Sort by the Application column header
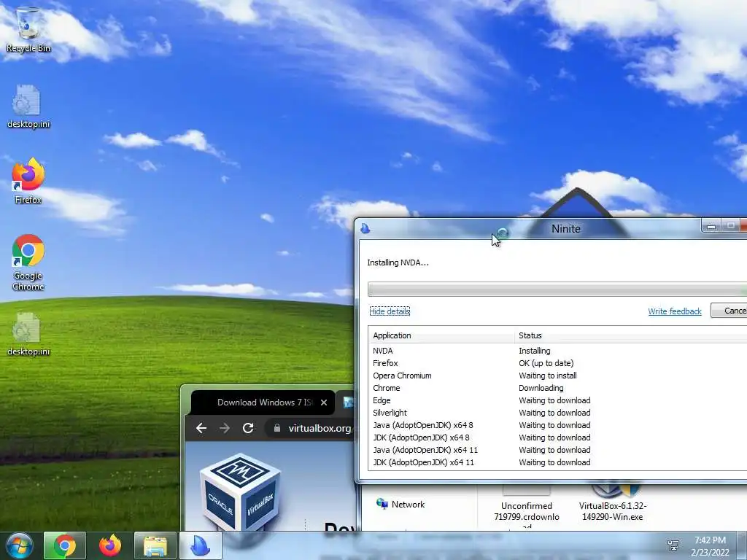This screenshot has height=560, width=747. point(441,335)
